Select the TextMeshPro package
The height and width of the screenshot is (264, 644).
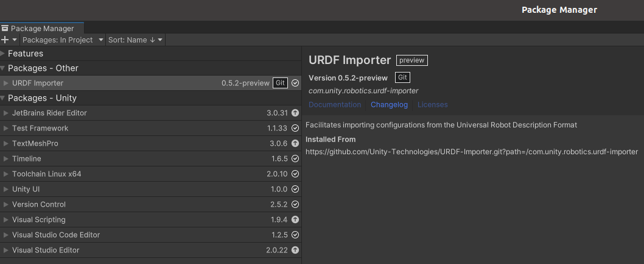151,143
